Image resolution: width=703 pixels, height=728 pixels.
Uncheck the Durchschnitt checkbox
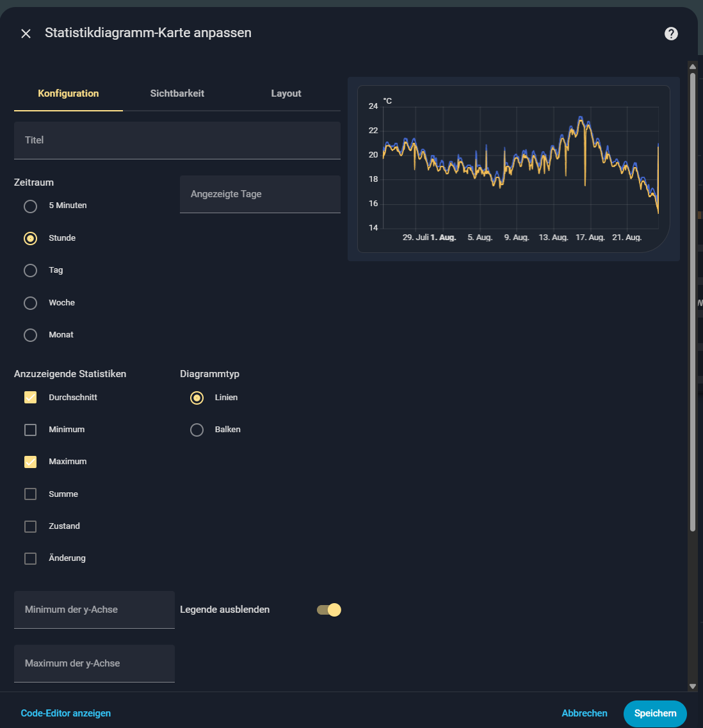click(30, 398)
